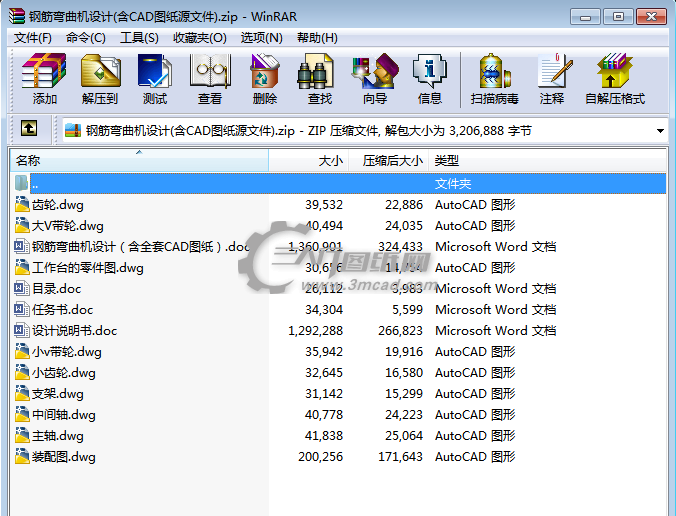Screen dimensions: 676x516
Task: Open the 命令(C) menu
Action: [x=85, y=38]
